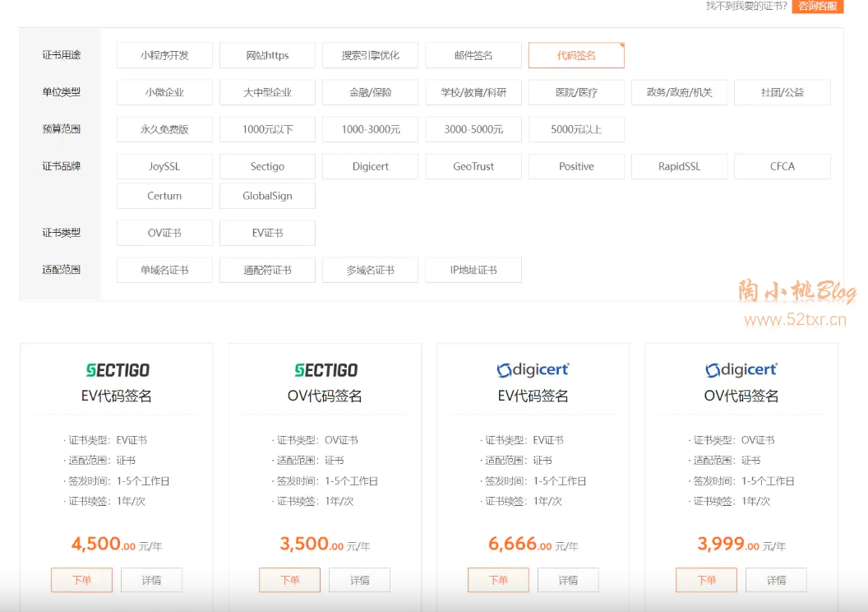Select Sectigo brand filter

tap(267, 167)
